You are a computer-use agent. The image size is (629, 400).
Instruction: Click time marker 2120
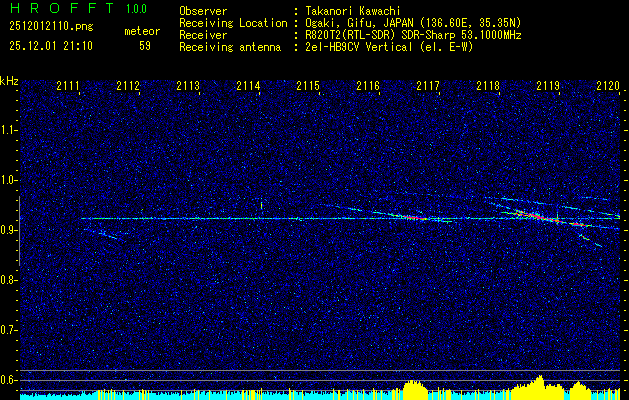coord(608,85)
